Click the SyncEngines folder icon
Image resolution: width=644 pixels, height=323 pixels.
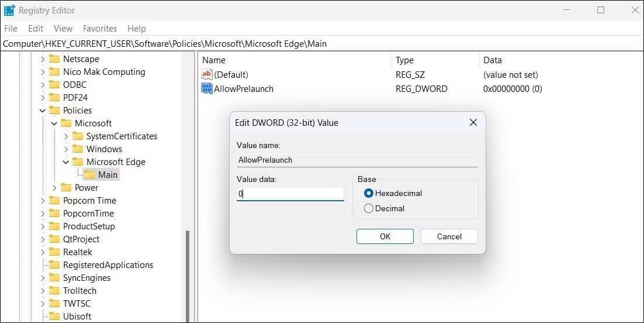[x=54, y=278]
